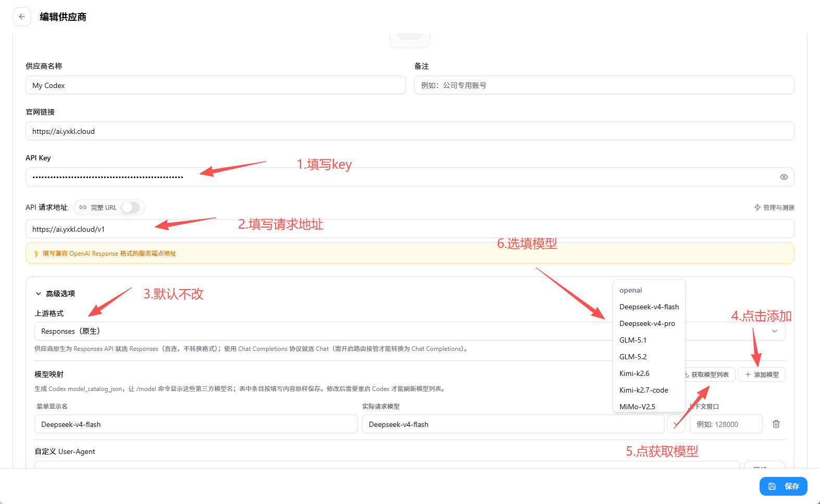Pick Kimi-k2.7-code from the model list
The height and width of the screenshot is (504, 820).
click(649, 390)
